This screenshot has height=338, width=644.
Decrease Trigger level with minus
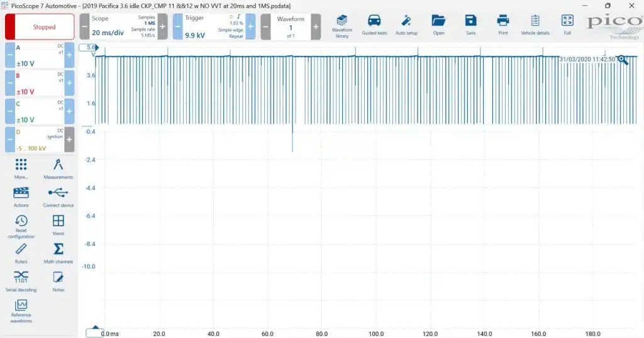click(x=177, y=26)
